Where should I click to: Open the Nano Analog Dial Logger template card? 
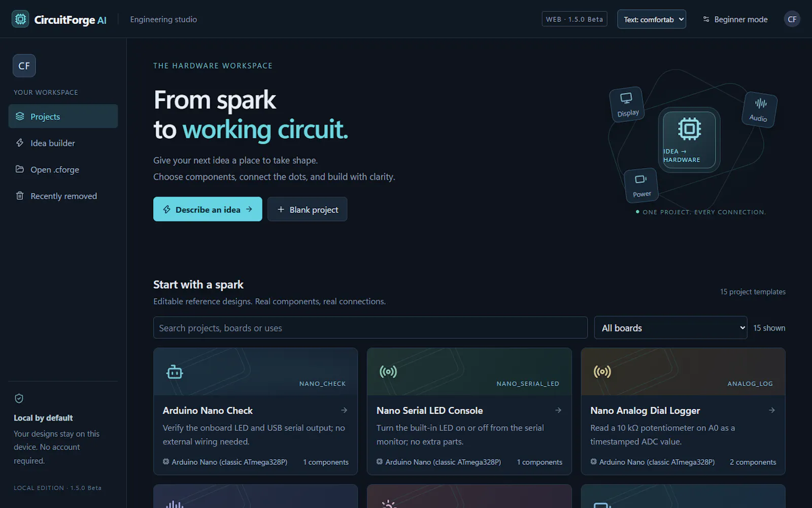(683, 411)
